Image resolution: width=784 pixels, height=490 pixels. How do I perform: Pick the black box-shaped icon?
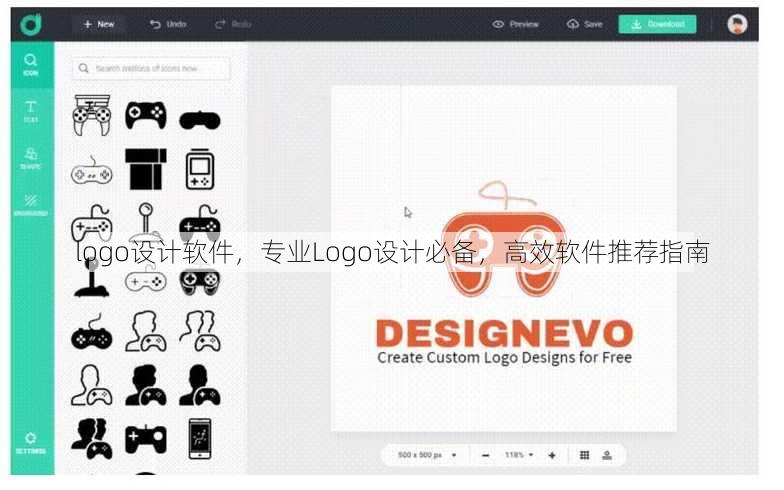[x=146, y=169]
